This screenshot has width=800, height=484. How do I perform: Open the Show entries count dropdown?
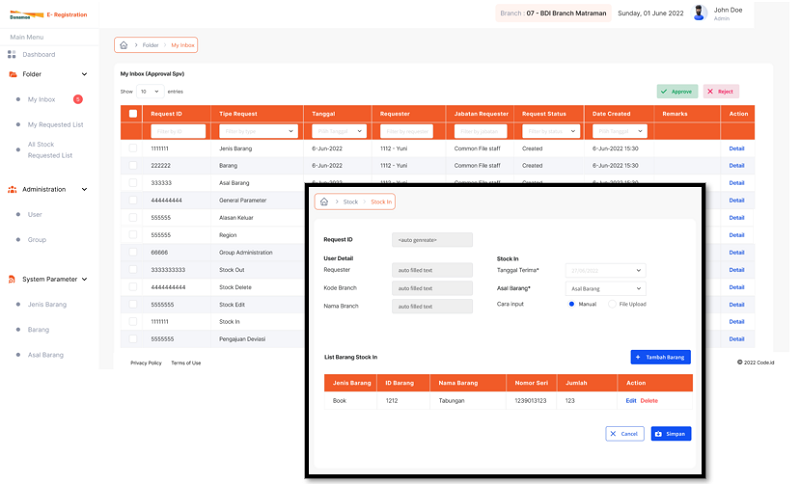(150, 91)
